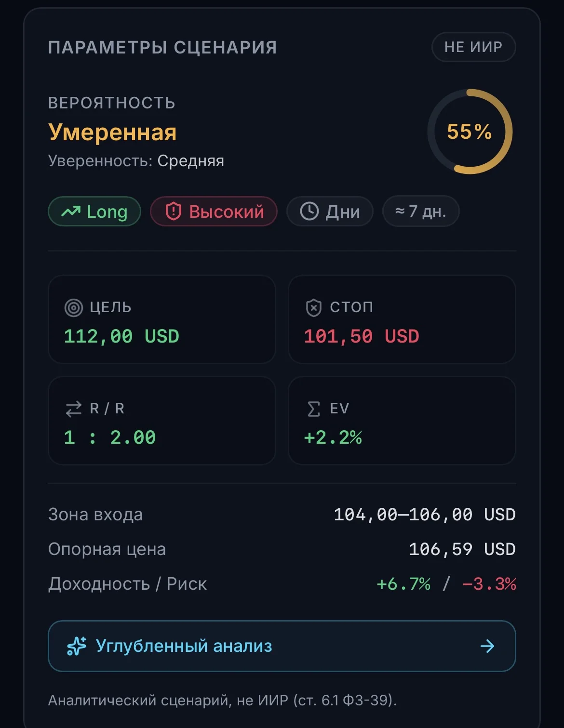Select the 106,59 USD reference price
Viewport: 564px width, 728px height.
(x=462, y=549)
